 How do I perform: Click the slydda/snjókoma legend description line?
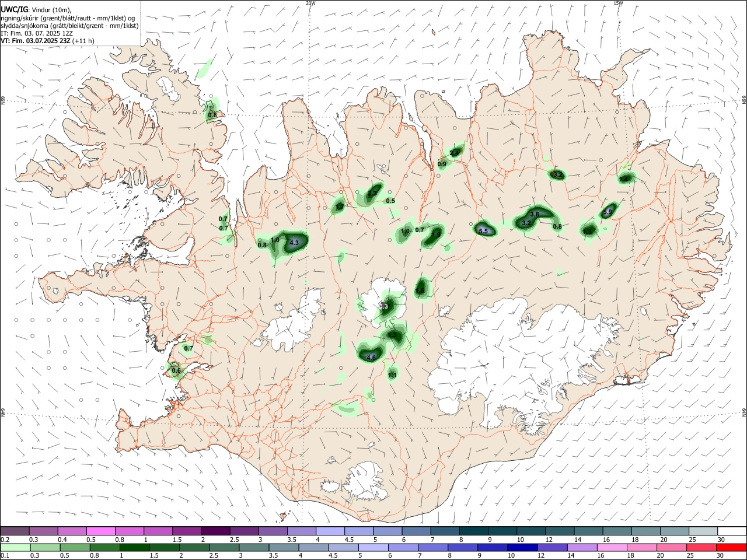(x=69, y=26)
